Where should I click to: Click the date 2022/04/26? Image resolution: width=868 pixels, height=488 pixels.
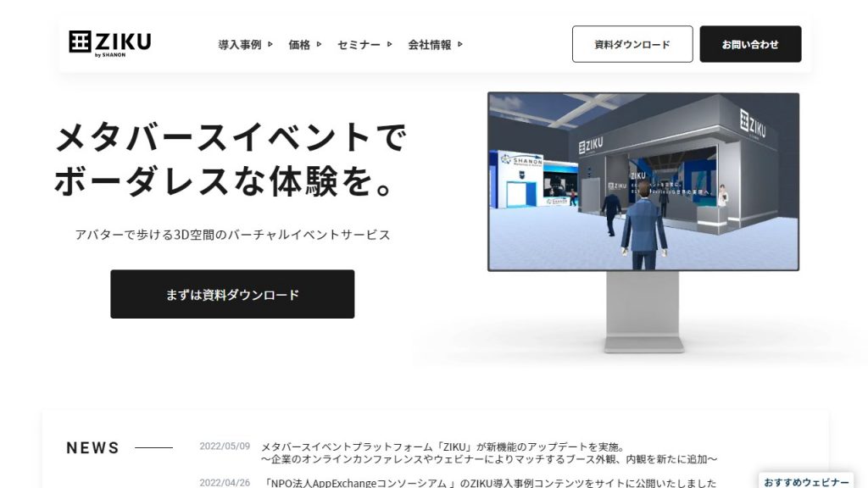[x=225, y=482]
